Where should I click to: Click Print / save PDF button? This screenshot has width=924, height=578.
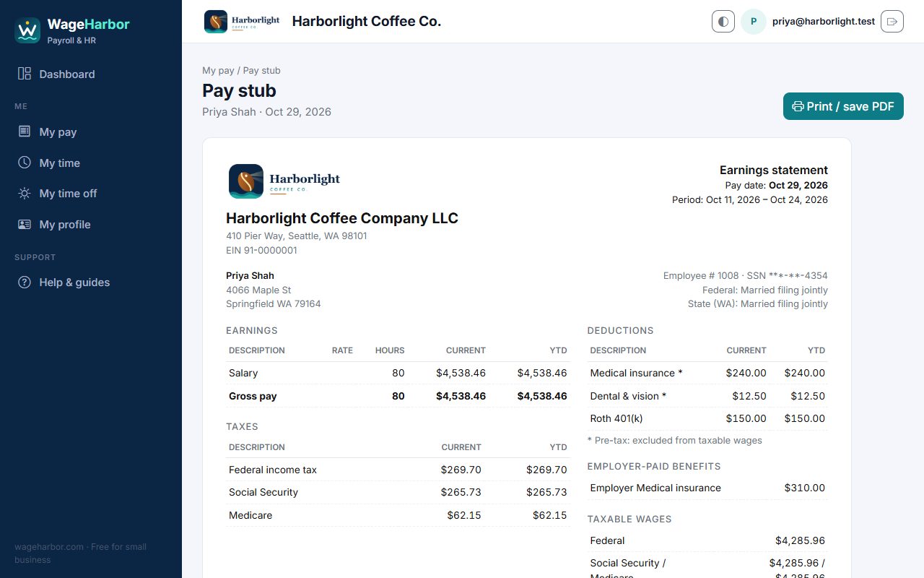[843, 106]
